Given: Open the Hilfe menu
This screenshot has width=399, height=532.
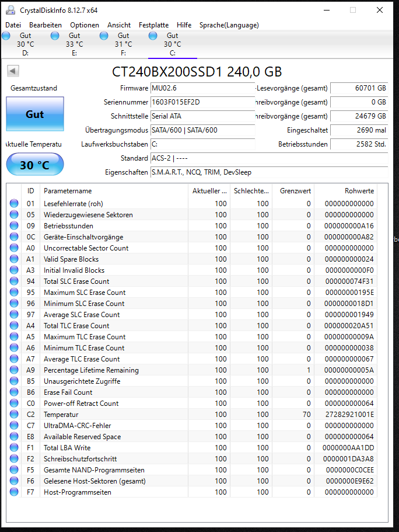Looking at the screenshot, I should coord(184,25).
